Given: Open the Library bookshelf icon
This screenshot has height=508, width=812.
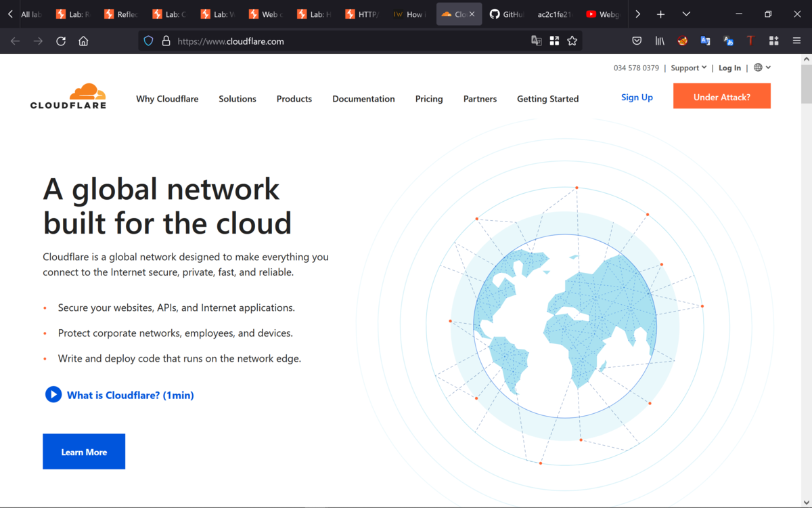Looking at the screenshot, I should [660, 41].
